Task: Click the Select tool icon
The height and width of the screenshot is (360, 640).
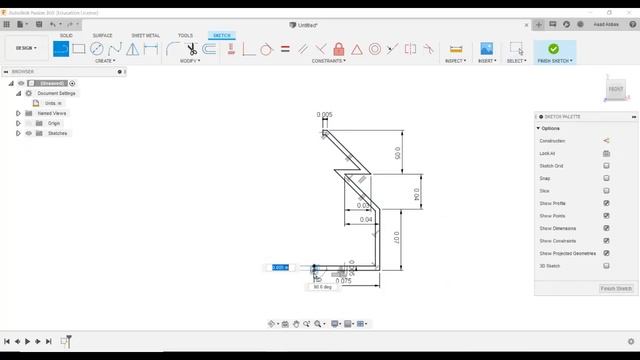Action: tap(516, 49)
